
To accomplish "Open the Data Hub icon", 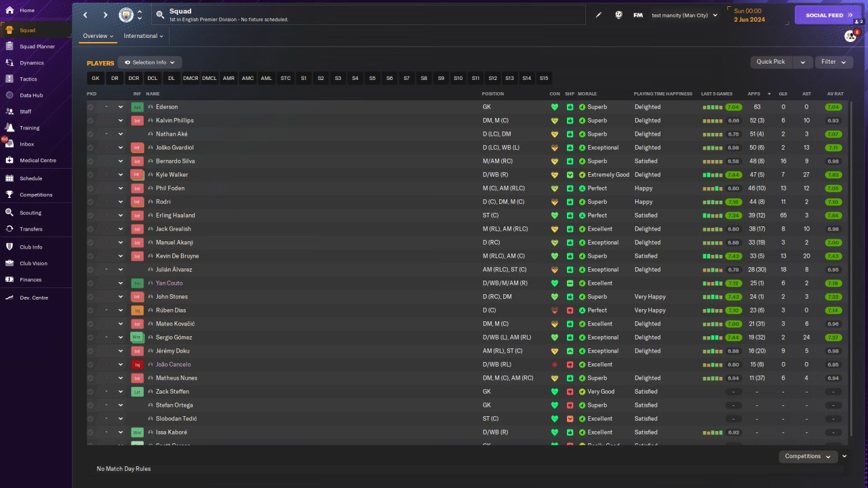I will pyautogui.click(x=9, y=95).
